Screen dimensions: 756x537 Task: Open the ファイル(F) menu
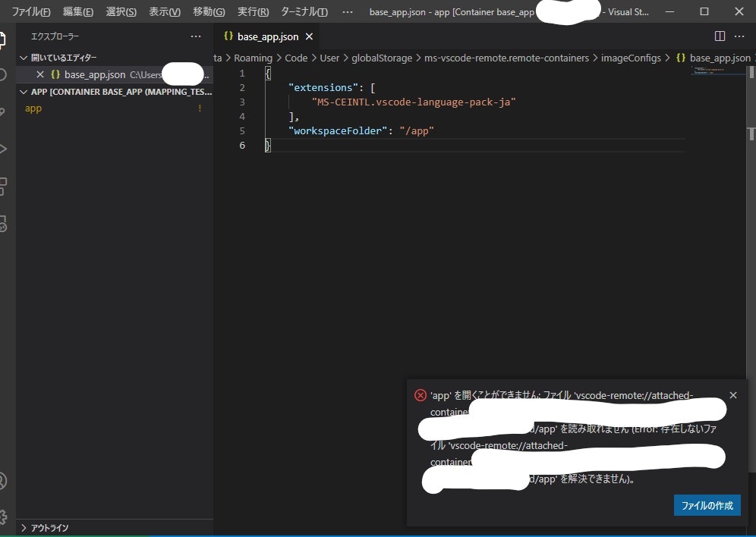[x=31, y=11]
